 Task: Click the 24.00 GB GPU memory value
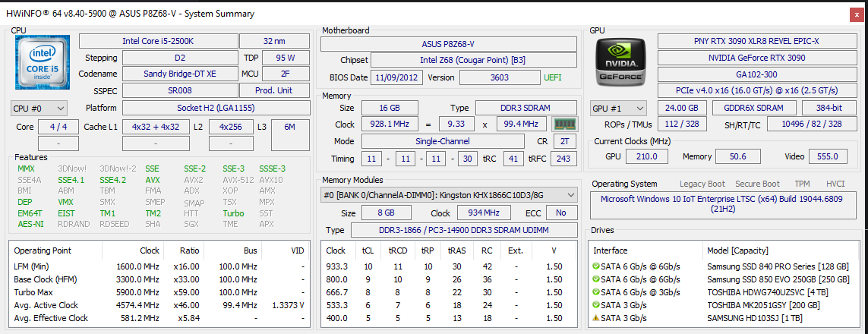click(x=681, y=109)
